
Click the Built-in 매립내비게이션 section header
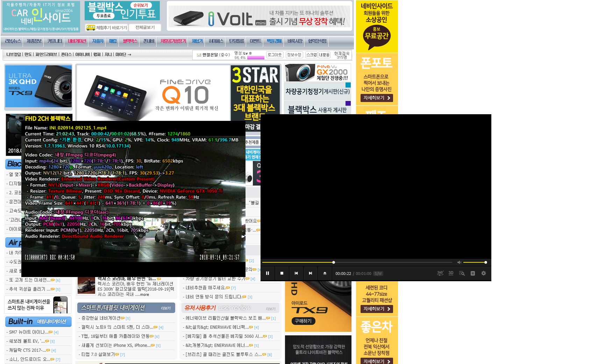click(38, 322)
